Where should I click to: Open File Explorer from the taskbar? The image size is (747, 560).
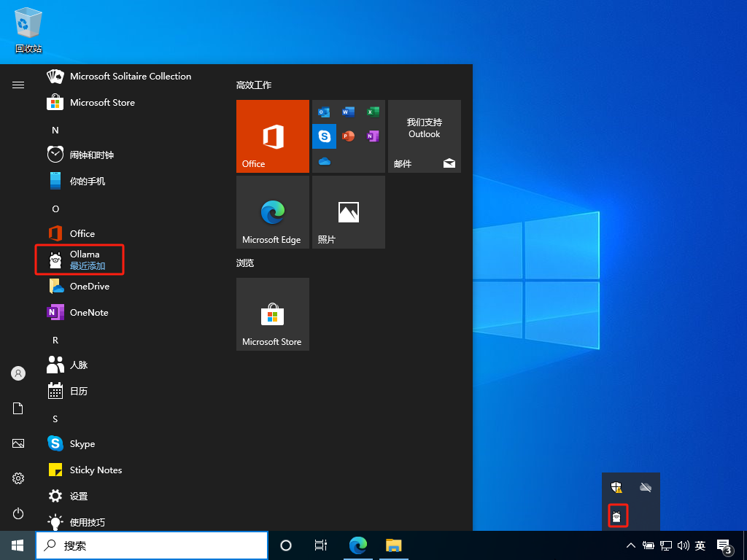tap(394, 545)
